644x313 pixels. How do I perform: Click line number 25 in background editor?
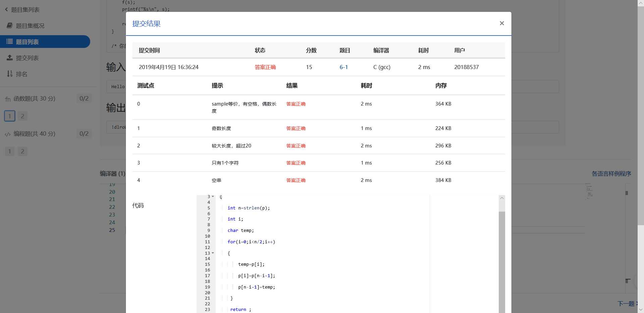112,230
